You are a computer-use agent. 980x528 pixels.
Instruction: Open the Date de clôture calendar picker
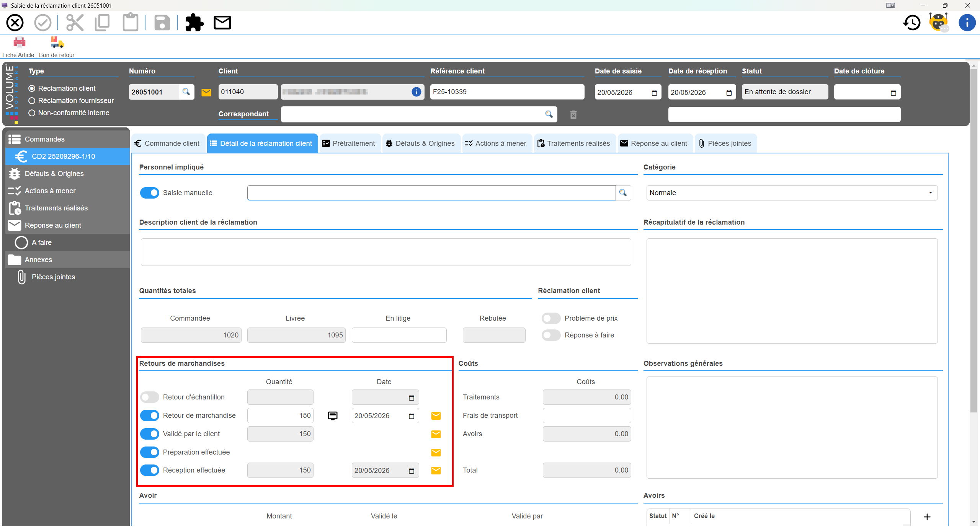click(893, 93)
